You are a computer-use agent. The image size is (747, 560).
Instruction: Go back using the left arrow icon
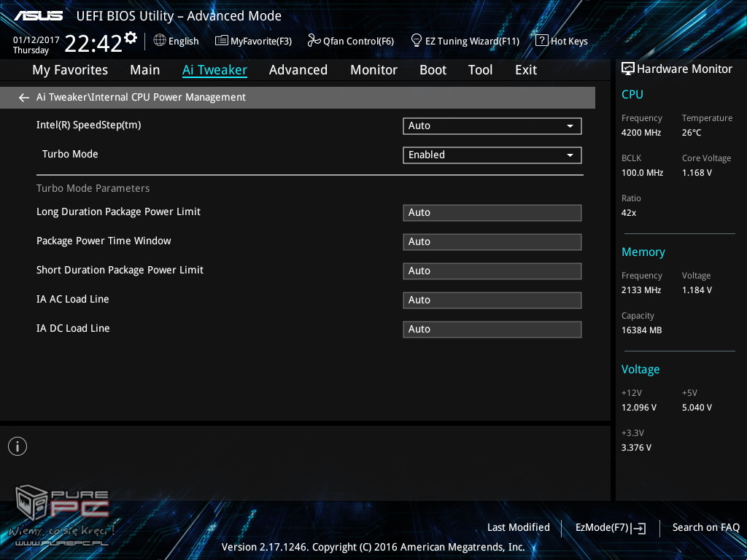point(24,98)
